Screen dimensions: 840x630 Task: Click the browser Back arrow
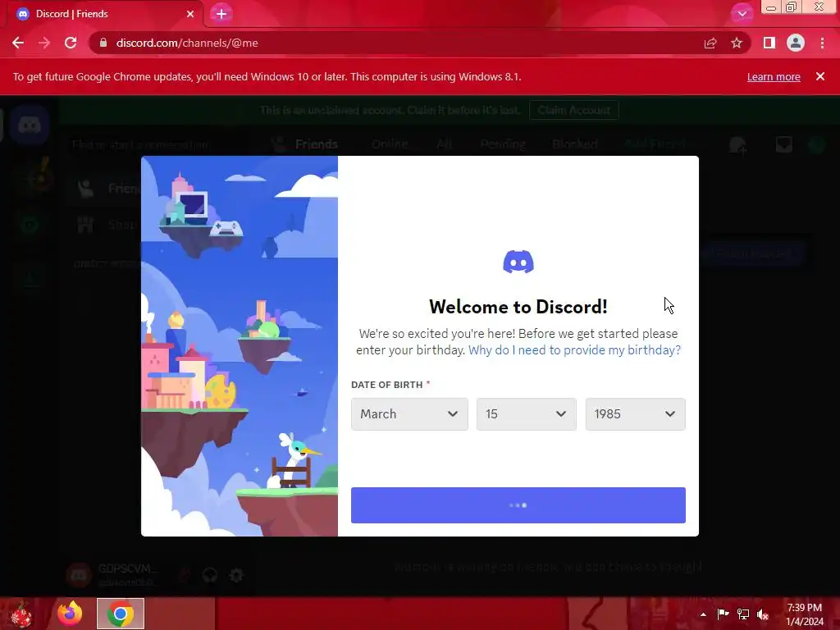point(18,43)
